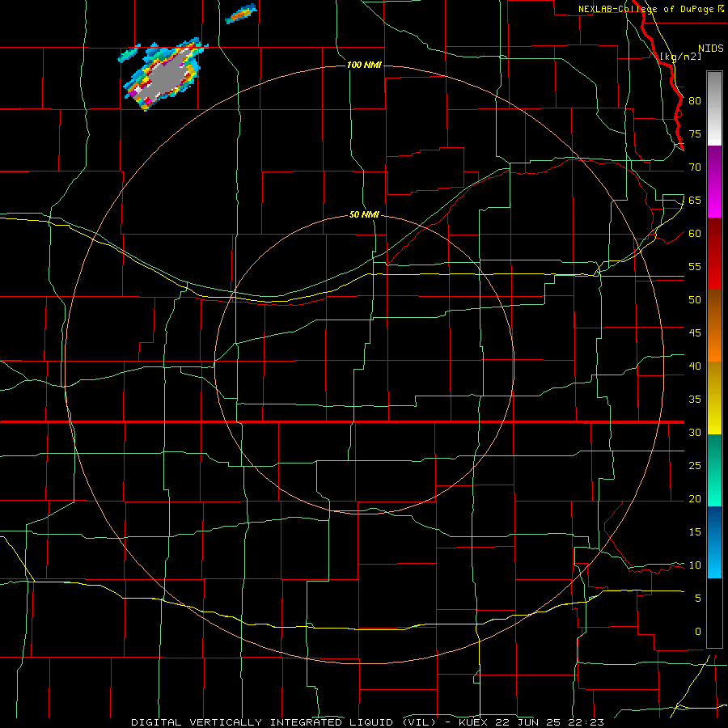
Task: Click the 30 value on the color scale
Action: point(695,432)
